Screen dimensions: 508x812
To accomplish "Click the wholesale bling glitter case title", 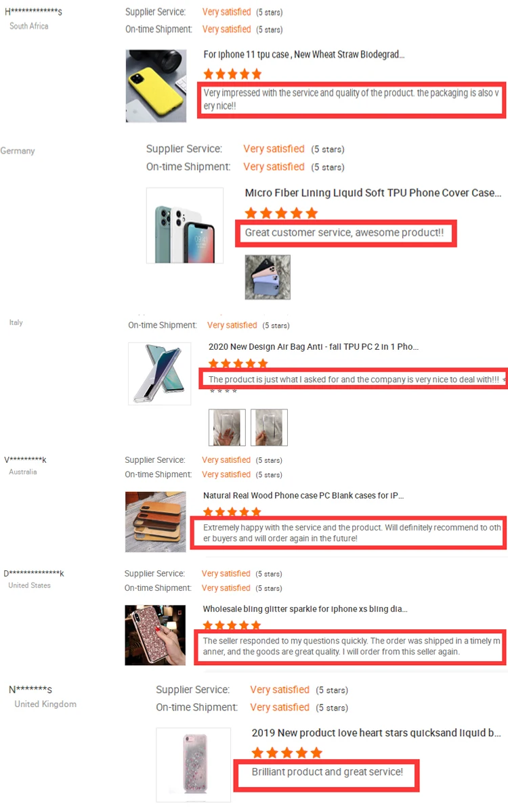I will pyautogui.click(x=305, y=609).
